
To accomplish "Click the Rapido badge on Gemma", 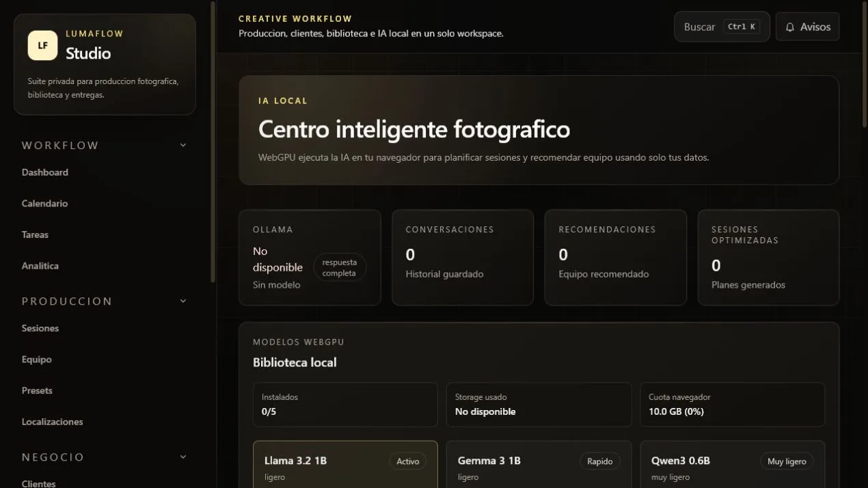I will 600,461.
